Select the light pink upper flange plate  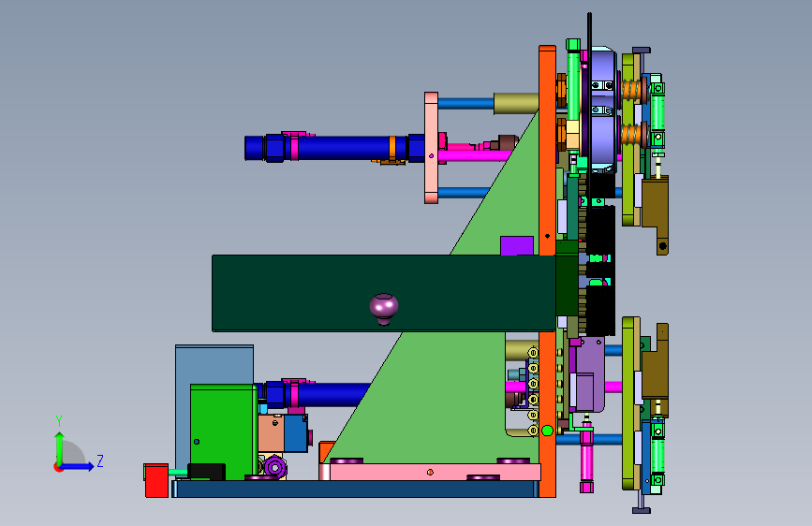click(431, 148)
